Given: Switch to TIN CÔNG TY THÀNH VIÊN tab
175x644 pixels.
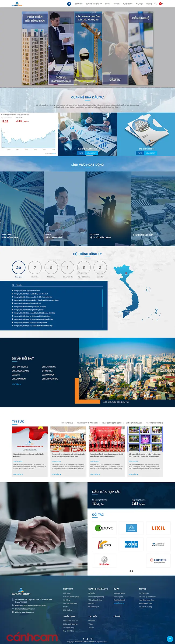Looking at the screenshot, I should pyautogui.click(x=87, y=423).
